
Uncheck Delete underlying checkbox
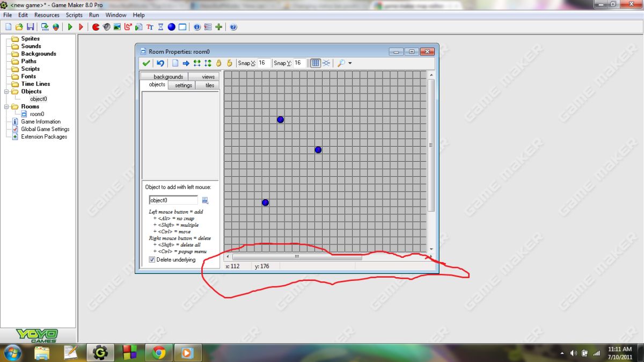click(x=152, y=260)
